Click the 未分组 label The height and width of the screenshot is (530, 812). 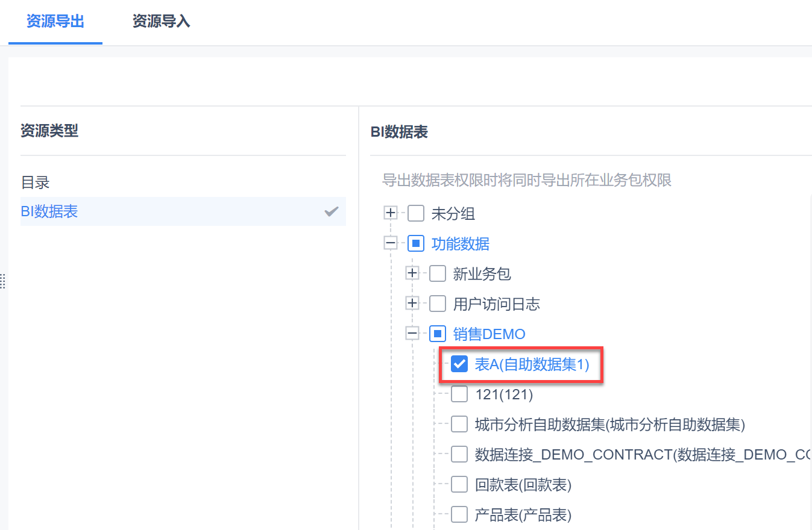point(453,213)
